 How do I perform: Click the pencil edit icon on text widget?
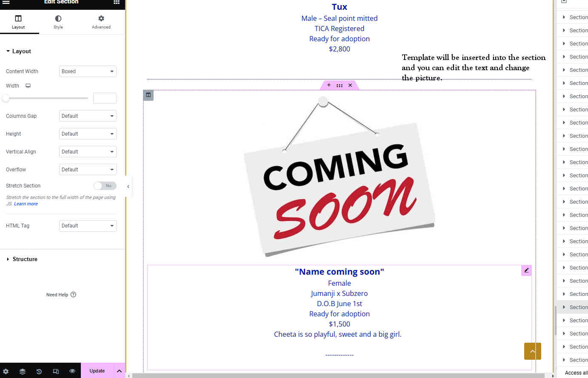[526, 270]
